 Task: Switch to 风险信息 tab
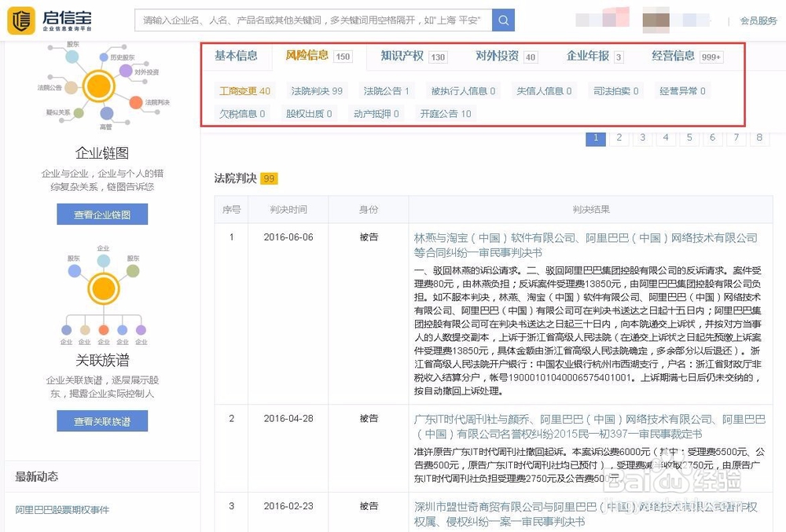pyautogui.click(x=319, y=56)
